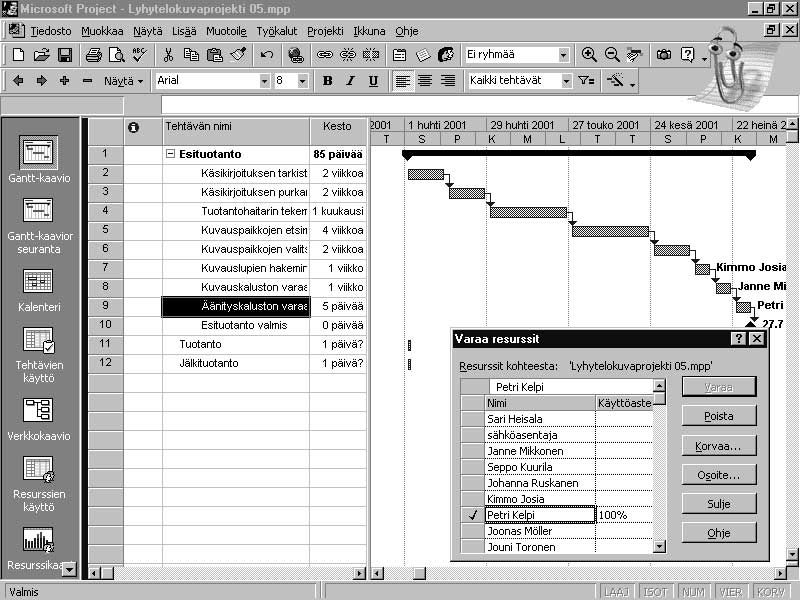Click the entry bar input field
This screenshot has height=600, width=800.
pos(480,106)
